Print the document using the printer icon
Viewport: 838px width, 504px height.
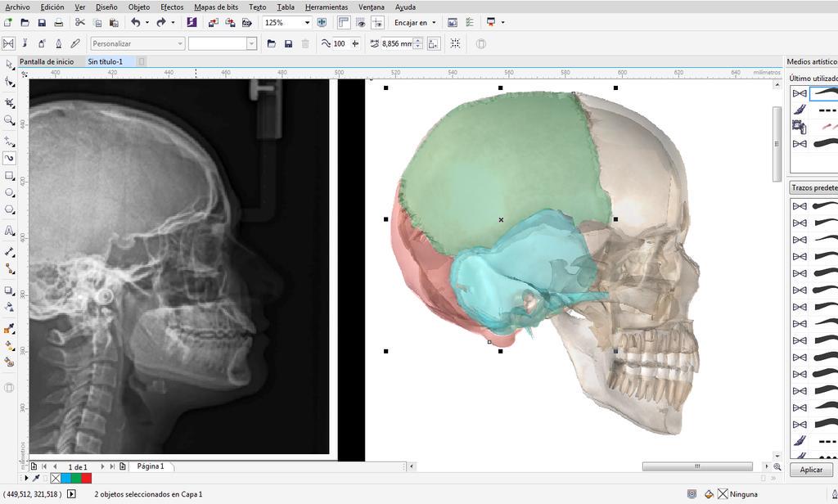(59, 22)
